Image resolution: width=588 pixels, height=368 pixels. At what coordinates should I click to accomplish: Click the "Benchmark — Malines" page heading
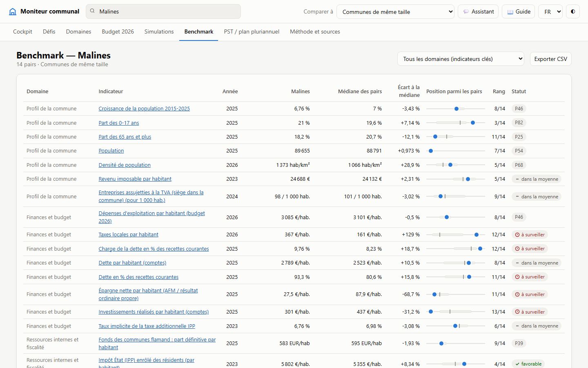pyautogui.click(x=63, y=55)
